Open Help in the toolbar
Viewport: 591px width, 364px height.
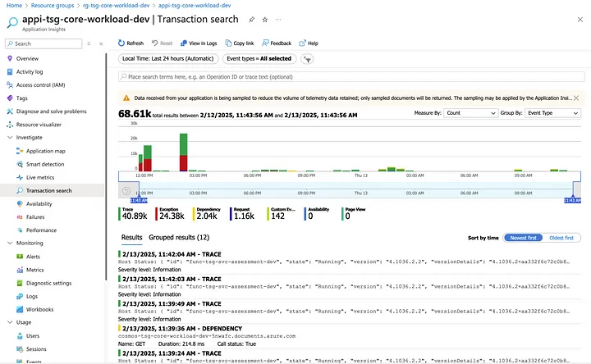click(309, 43)
